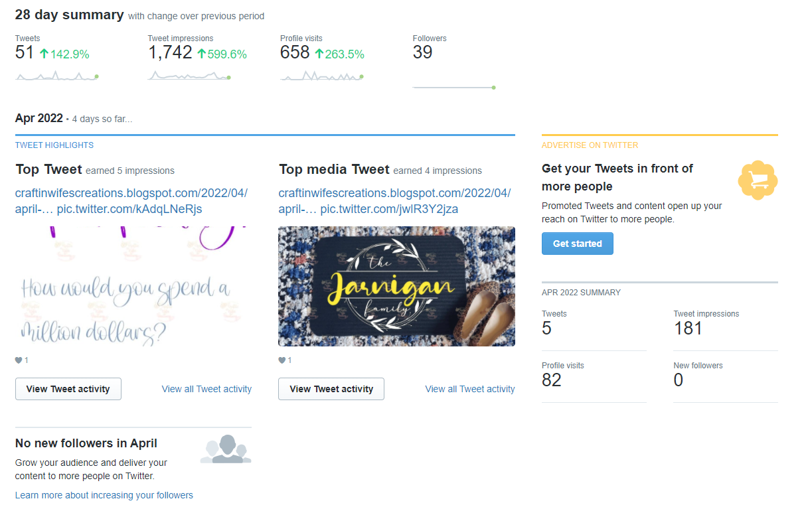The width and height of the screenshot is (812, 511).
Task: Click the Top Tweet heading
Action: 48,169
